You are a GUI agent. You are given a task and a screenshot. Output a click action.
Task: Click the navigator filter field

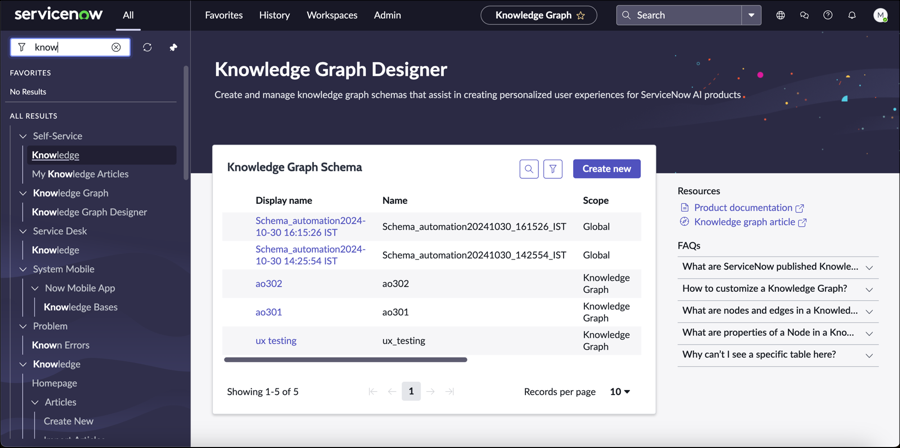pos(71,48)
